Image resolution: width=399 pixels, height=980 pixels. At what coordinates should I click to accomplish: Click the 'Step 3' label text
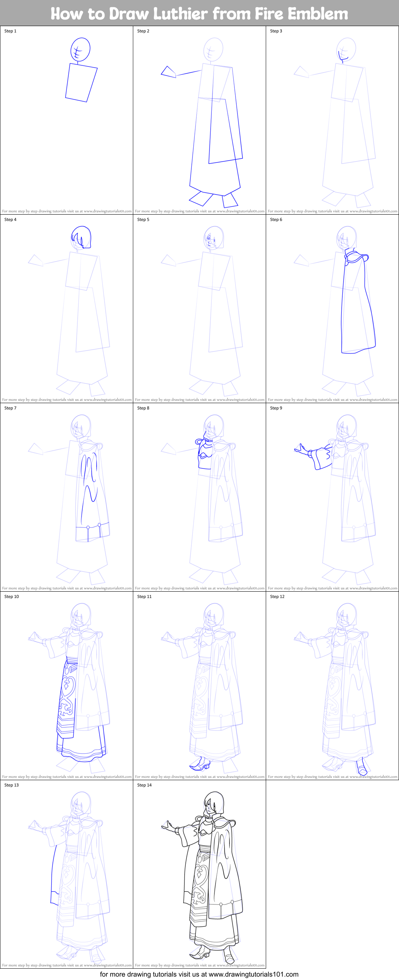point(276,31)
